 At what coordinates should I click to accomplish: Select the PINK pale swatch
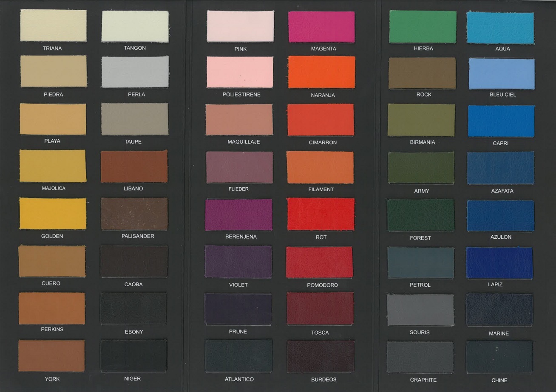pos(241,26)
